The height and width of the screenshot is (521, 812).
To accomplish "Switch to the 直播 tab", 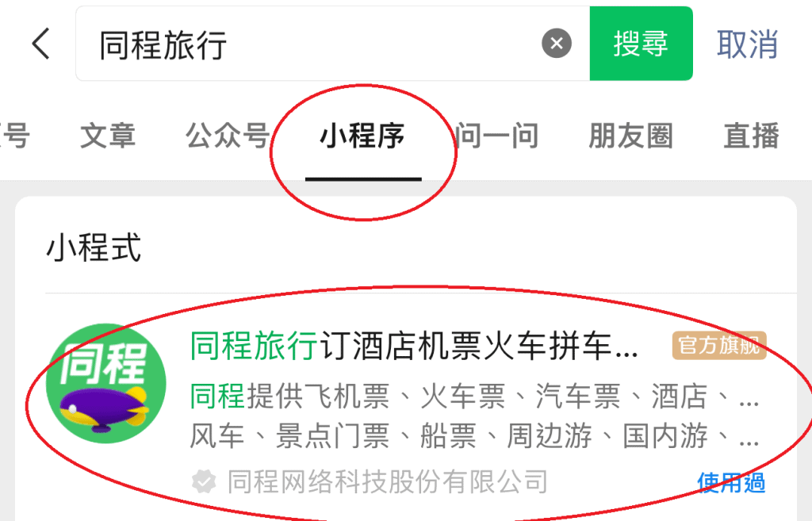I will coord(752,136).
